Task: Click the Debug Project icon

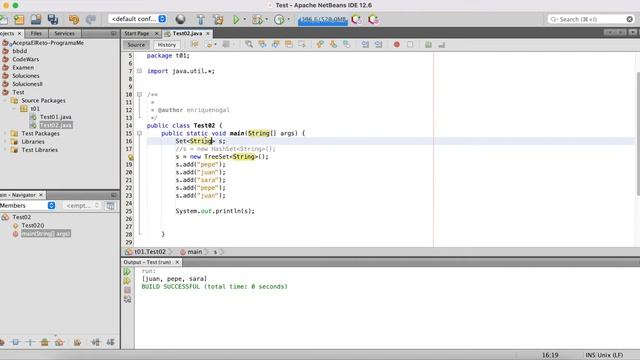Action: pos(257,19)
